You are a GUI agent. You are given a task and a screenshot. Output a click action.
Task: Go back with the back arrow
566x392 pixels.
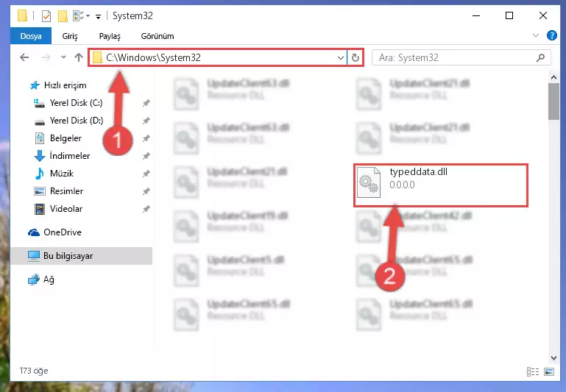[x=24, y=57]
